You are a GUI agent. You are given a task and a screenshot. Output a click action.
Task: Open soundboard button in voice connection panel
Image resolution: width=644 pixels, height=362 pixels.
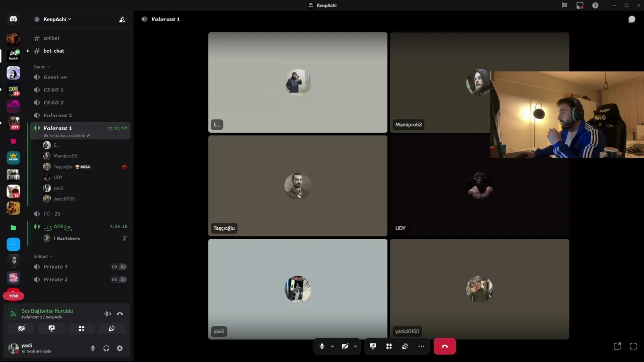click(x=112, y=328)
